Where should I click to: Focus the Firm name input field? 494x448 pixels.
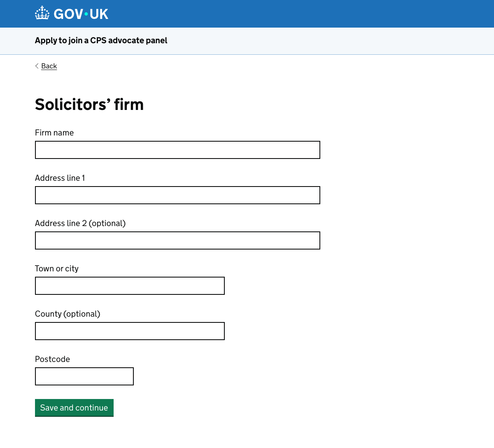[177, 150]
